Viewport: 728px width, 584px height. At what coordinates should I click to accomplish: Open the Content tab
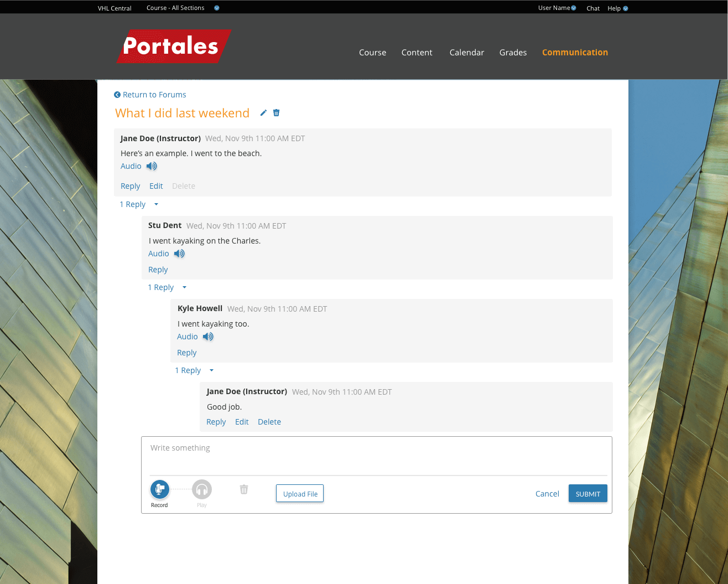point(417,53)
